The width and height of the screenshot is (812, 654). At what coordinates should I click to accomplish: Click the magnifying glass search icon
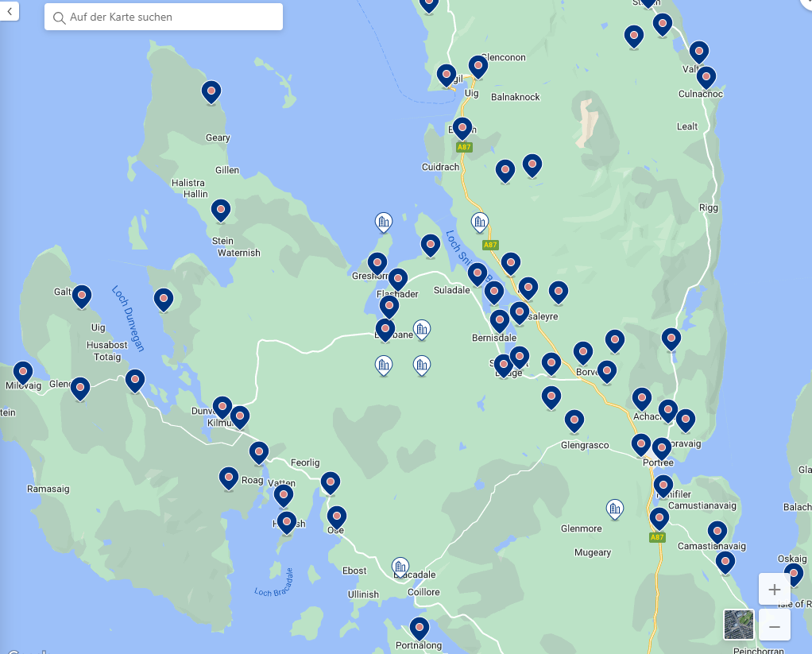pyautogui.click(x=59, y=17)
